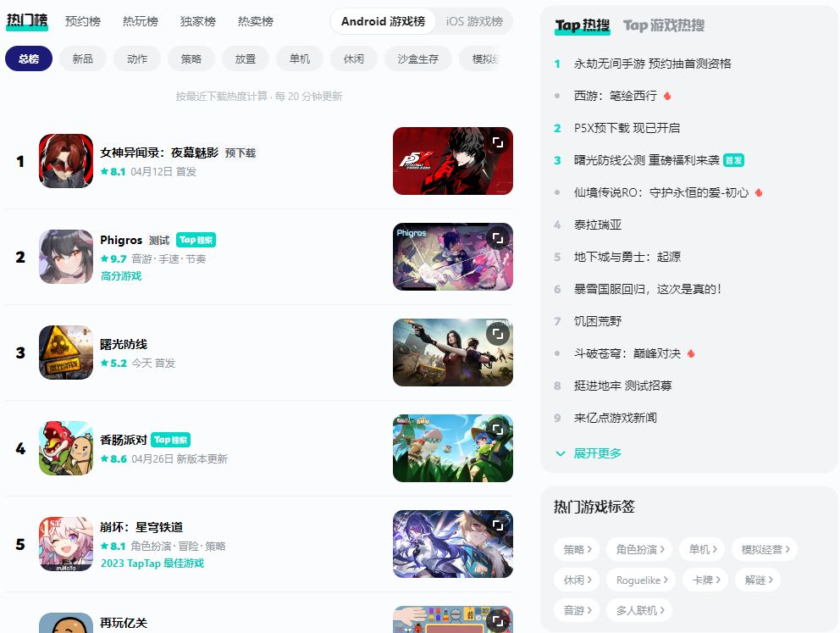
Task: Select the 单机 filter chip
Action: click(x=300, y=59)
